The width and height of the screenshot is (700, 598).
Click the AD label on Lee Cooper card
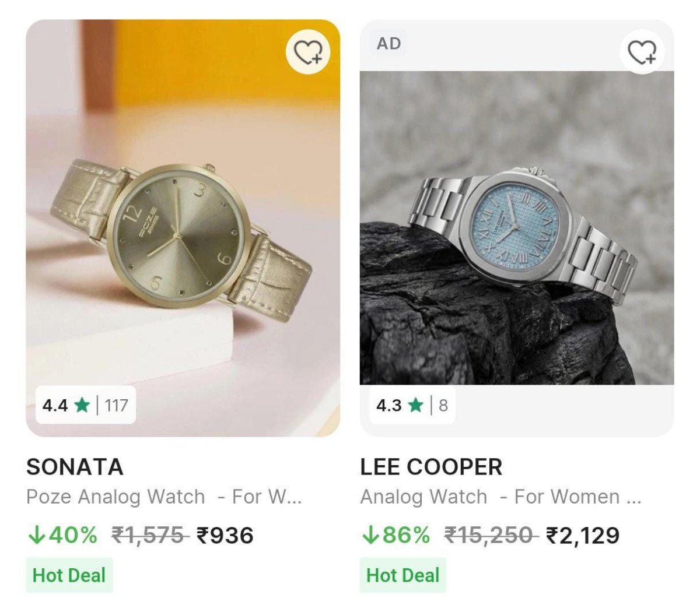tap(388, 43)
